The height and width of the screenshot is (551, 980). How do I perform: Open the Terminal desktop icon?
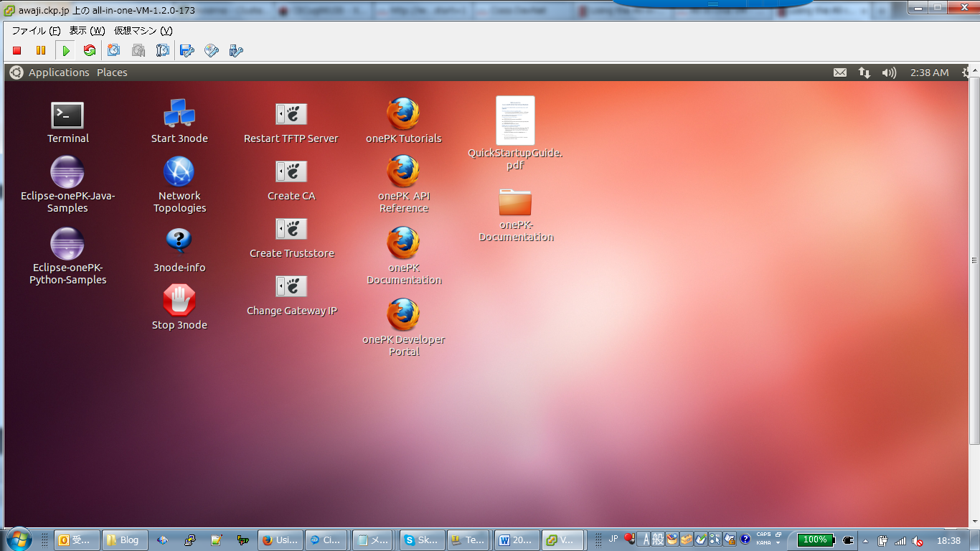tap(67, 116)
